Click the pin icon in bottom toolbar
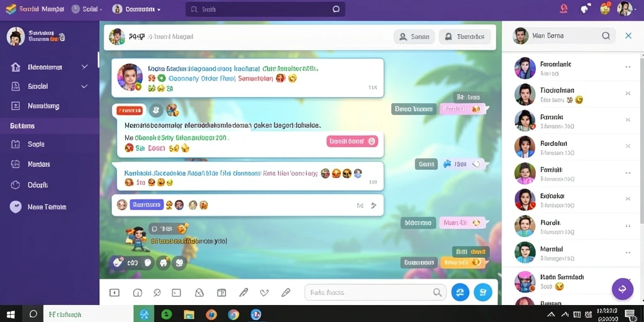The height and width of the screenshot is (322, 644). (x=157, y=292)
